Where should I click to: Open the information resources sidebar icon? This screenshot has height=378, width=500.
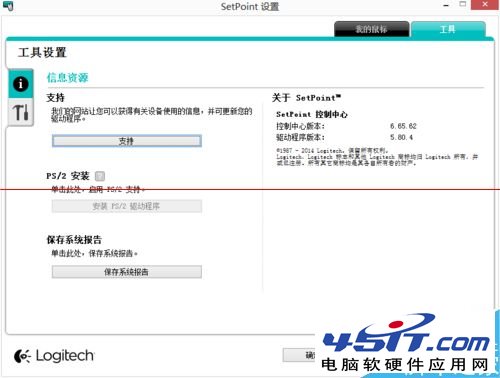pos(21,83)
